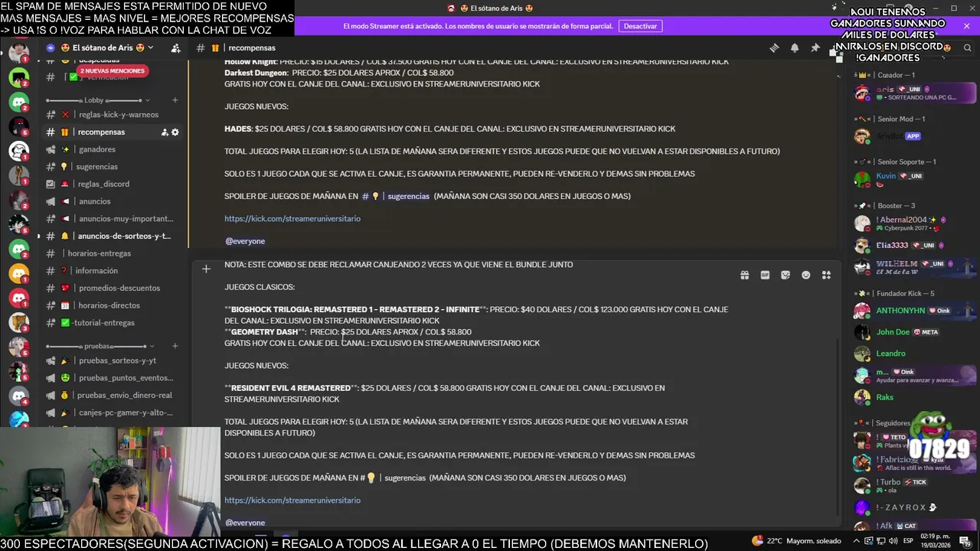Click member Leandro in list
The width and height of the screenshot is (980, 551).
[915, 354]
